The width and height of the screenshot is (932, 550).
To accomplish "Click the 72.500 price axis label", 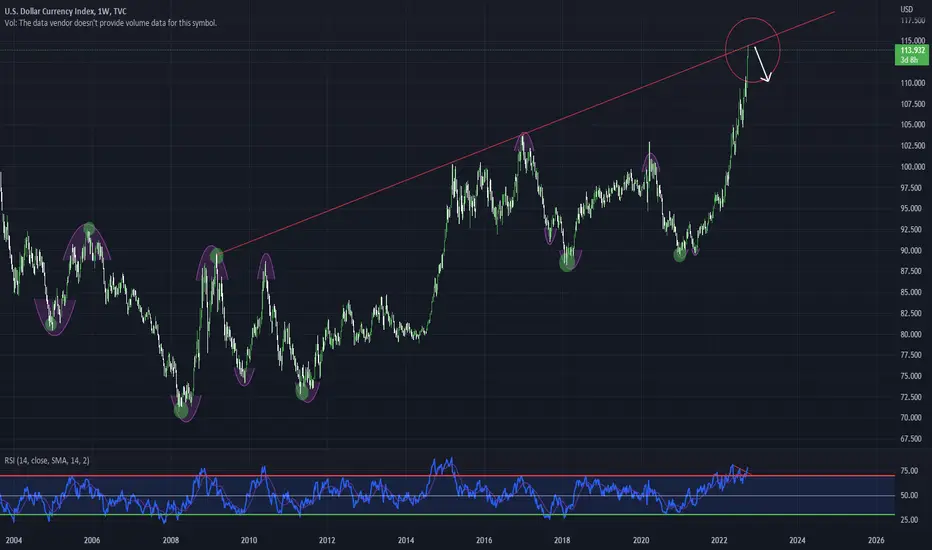I will 912,397.
